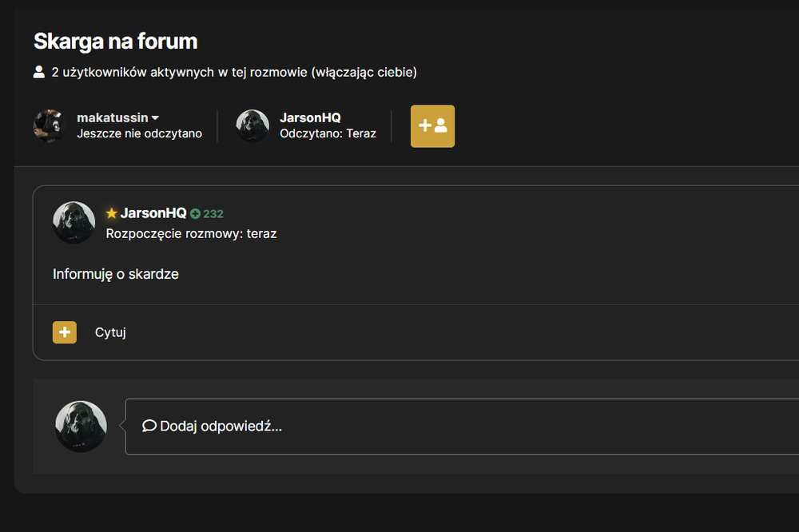Click your avatar beside the reply box
This screenshot has width=799, height=532.
[x=81, y=427]
